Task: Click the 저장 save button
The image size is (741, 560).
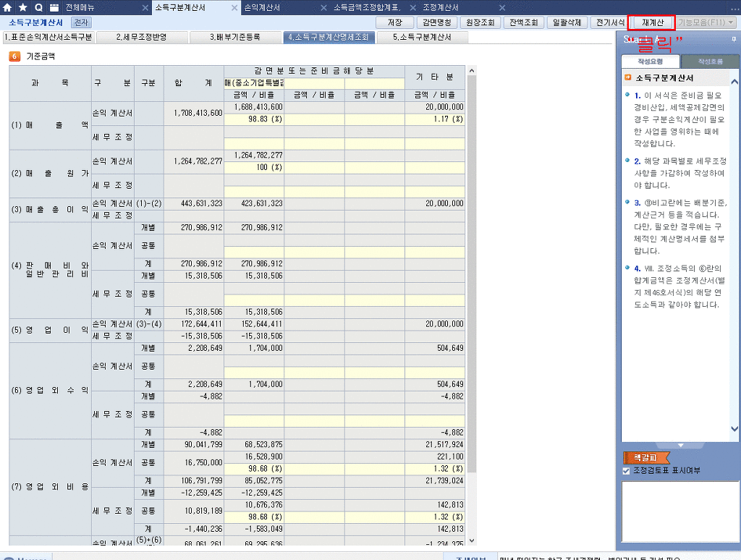Action: [395, 22]
